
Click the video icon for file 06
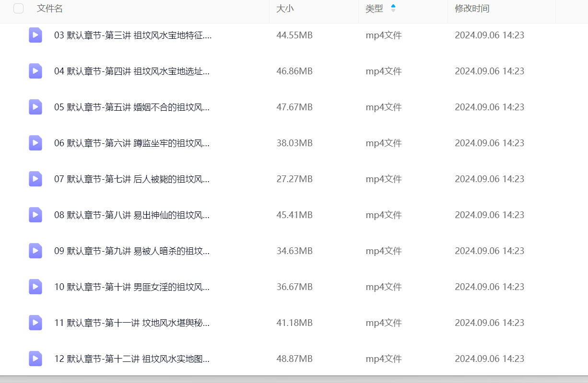[x=35, y=143]
